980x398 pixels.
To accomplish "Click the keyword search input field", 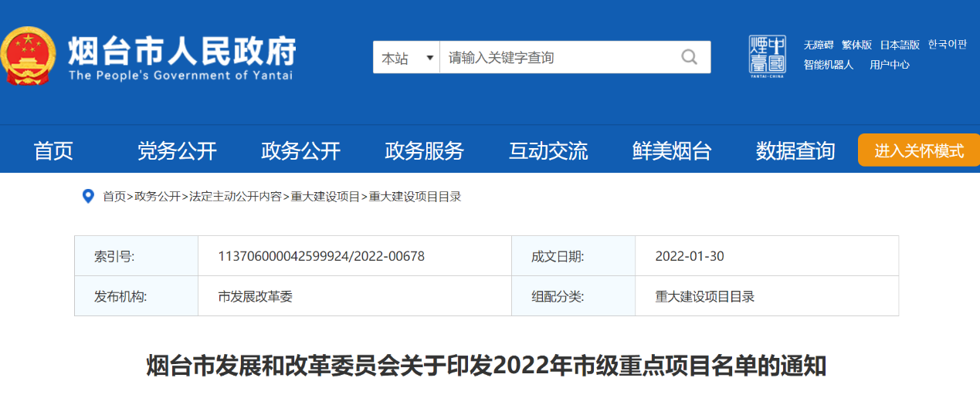I will click(556, 58).
